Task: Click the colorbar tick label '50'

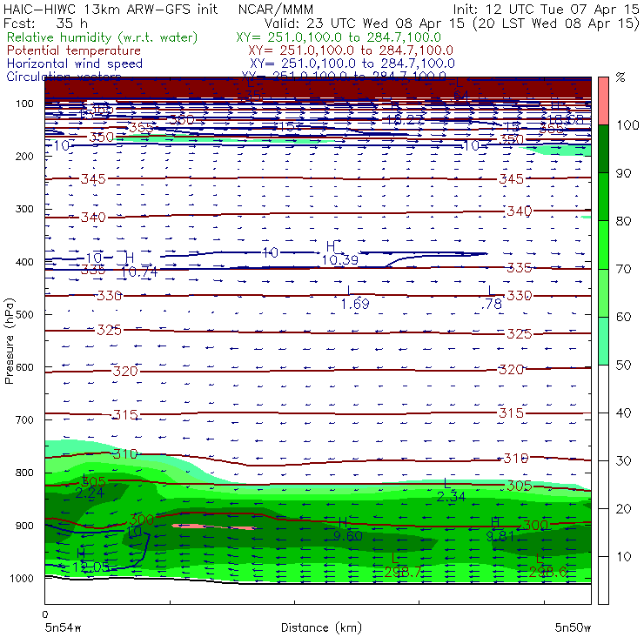Action: [623, 366]
